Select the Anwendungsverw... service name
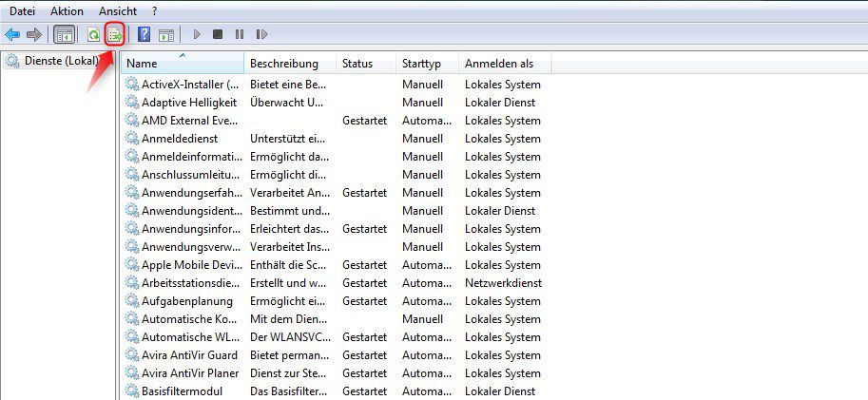The width and height of the screenshot is (868, 400). click(x=191, y=247)
